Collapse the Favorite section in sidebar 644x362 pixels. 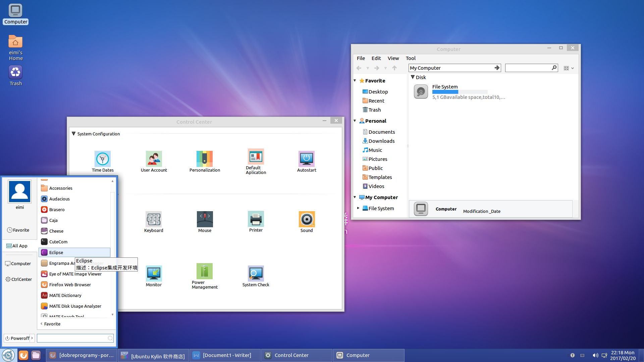coord(355,81)
